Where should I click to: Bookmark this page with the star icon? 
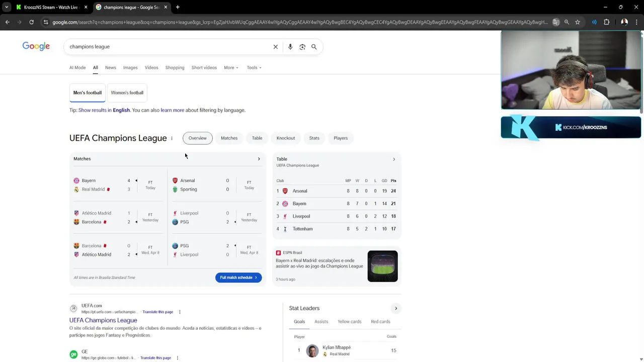[578, 22]
